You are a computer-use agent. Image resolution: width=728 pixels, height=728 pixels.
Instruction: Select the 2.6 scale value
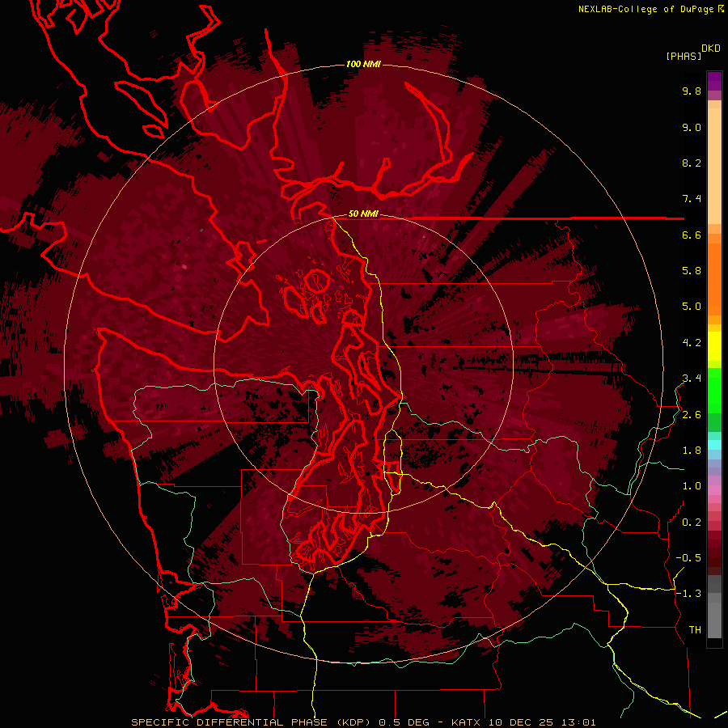pos(692,415)
